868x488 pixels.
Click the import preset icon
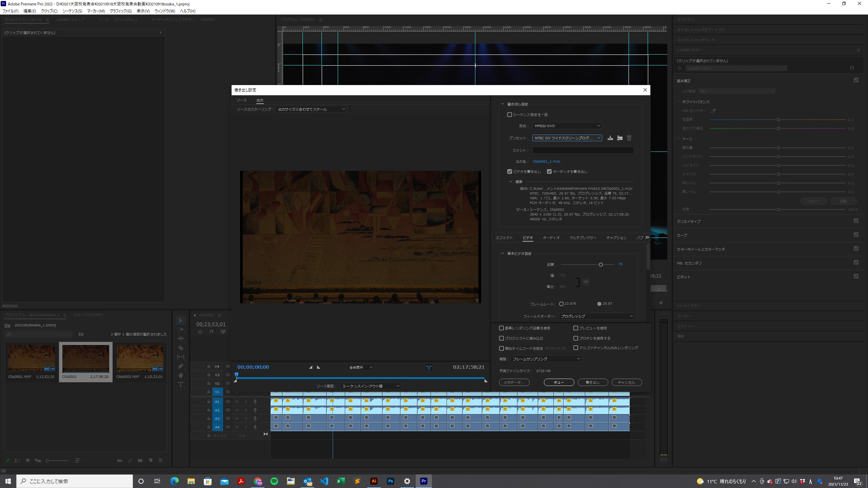(619, 138)
